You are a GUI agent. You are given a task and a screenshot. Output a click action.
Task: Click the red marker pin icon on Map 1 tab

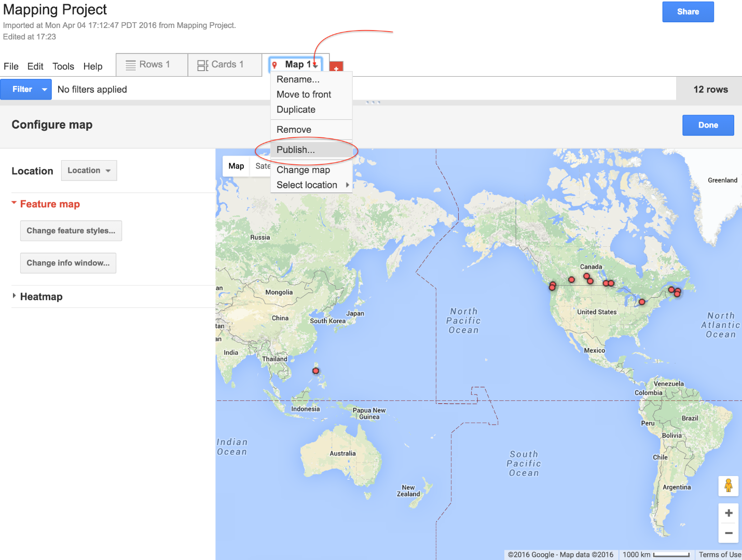pos(276,64)
